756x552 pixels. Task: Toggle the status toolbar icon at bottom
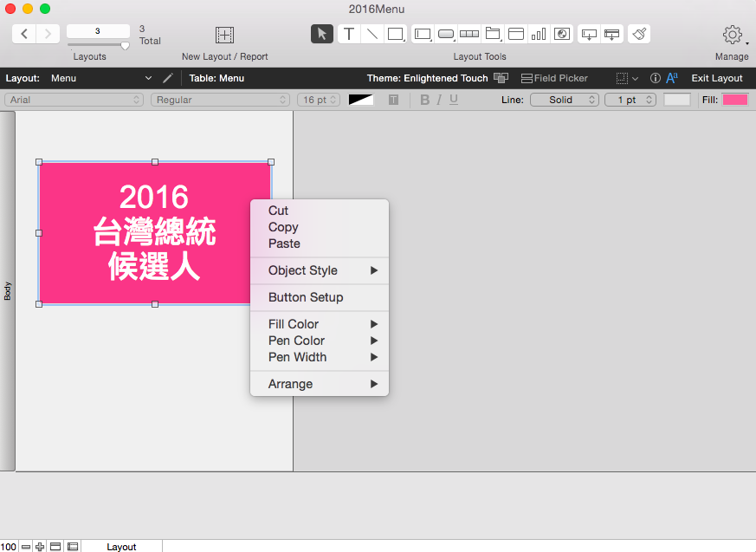click(x=55, y=547)
